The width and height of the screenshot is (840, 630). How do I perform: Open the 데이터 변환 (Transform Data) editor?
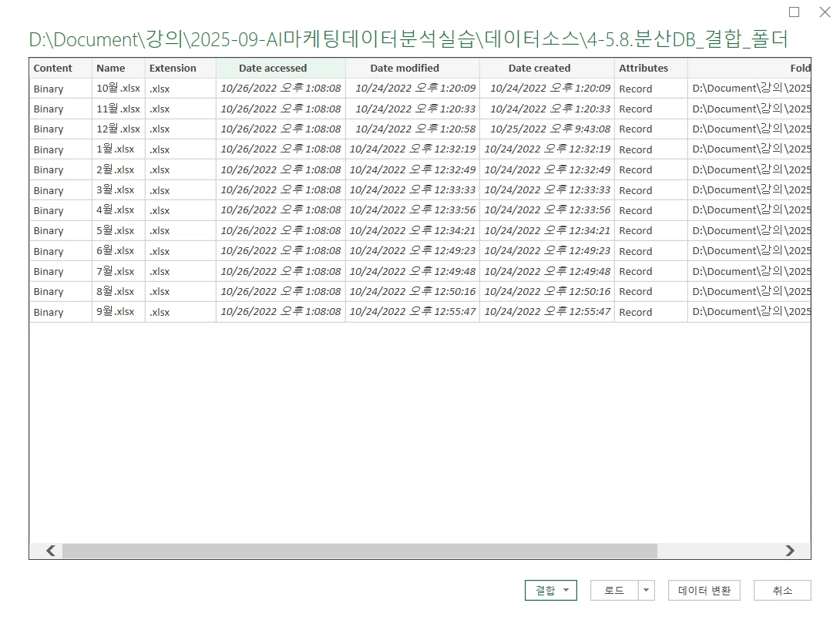[x=704, y=591]
